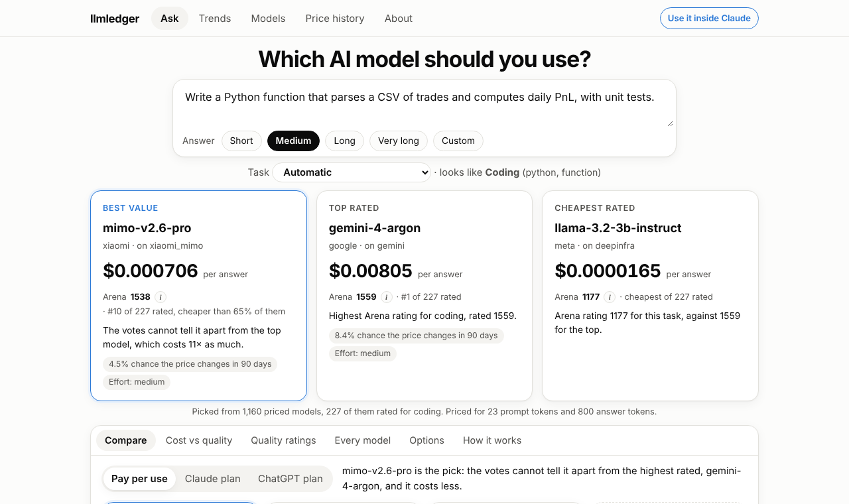Click 'looks like Coding' detection text
Screen dimensions: 849x504
480,172
